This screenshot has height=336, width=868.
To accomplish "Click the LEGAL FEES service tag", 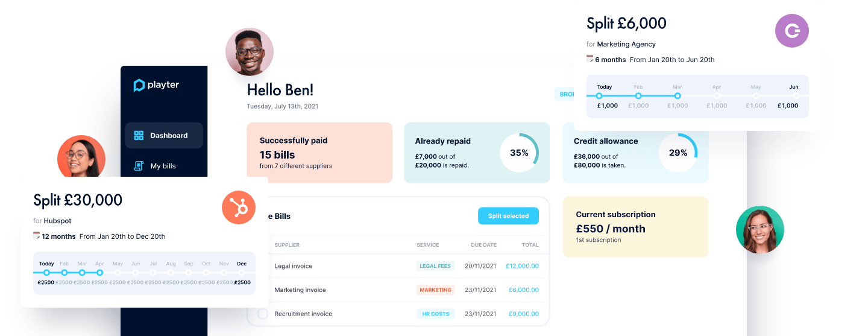I will click(435, 266).
